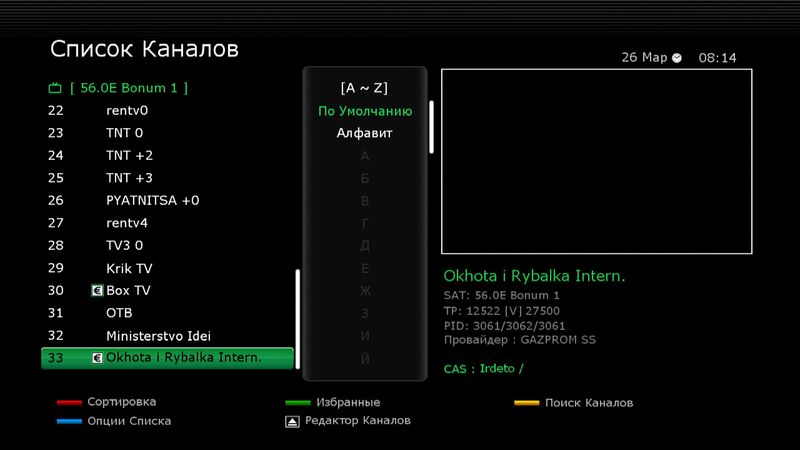This screenshot has height=450, width=800.
Task: Open the [A ~ Z] sorting header
Action: click(365, 88)
